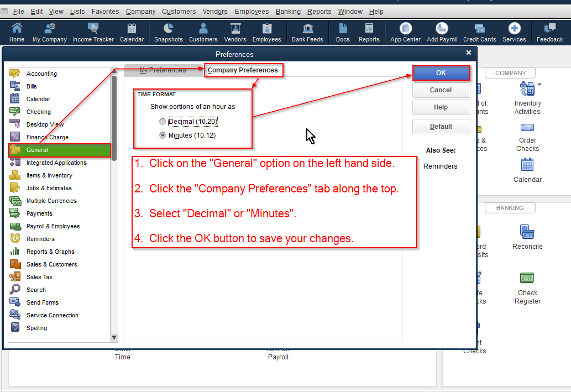Click the Default button
571x392 pixels.
click(x=441, y=126)
